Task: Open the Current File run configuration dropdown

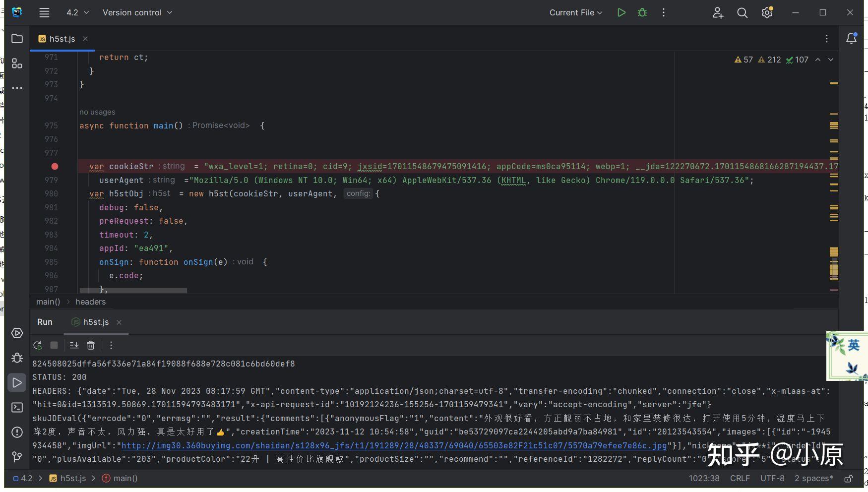Action: [575, 13]
